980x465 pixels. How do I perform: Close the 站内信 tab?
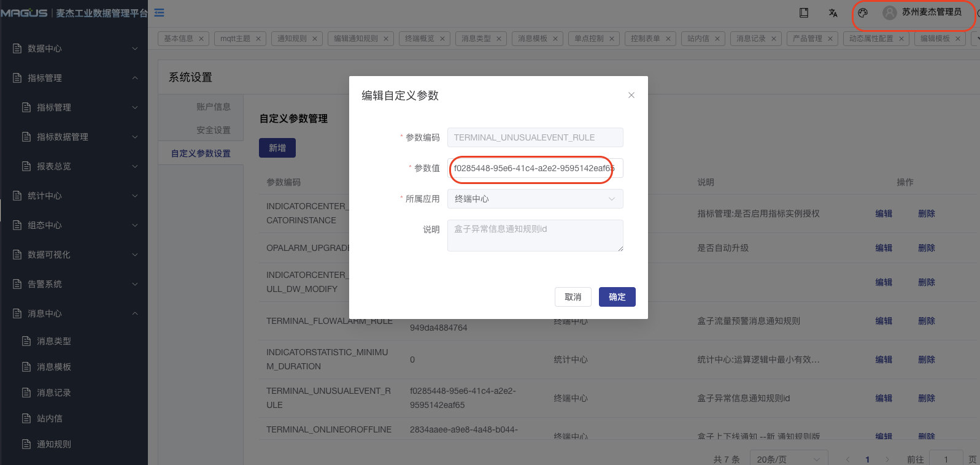(x=717, y=39)
